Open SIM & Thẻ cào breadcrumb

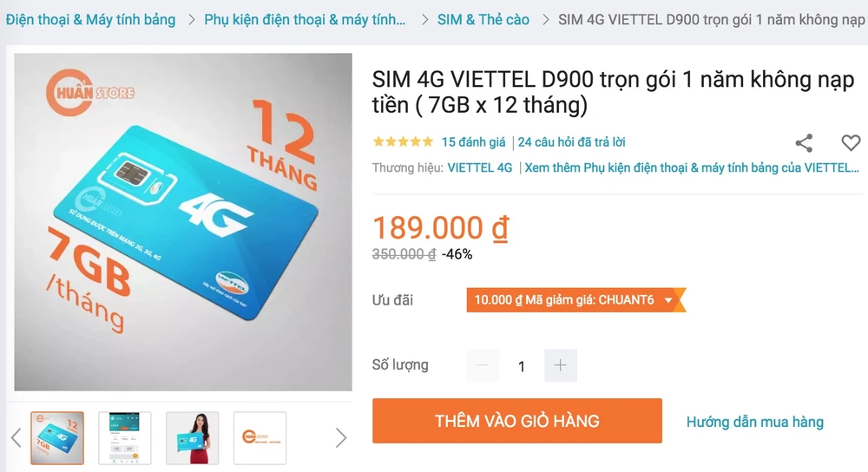point(483,20)
